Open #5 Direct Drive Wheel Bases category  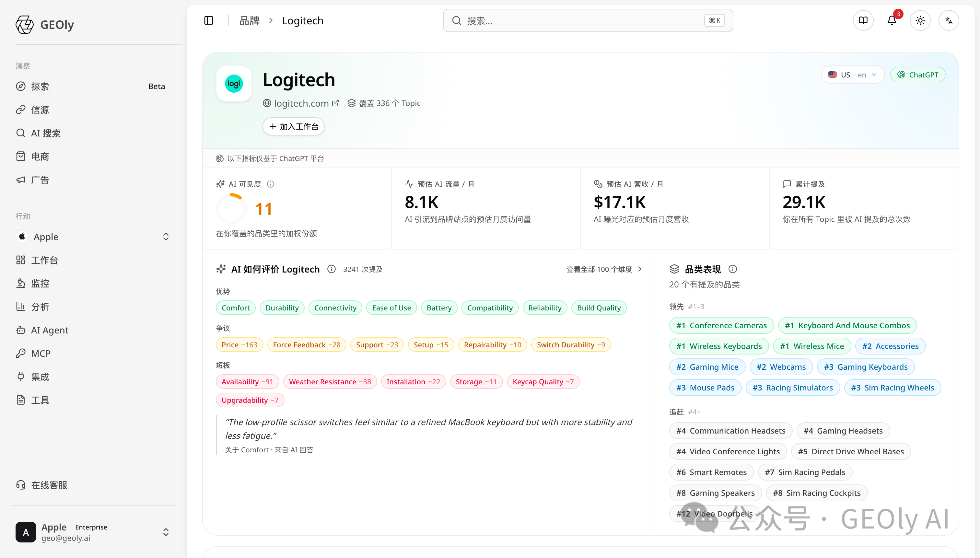tap(851, 451)
